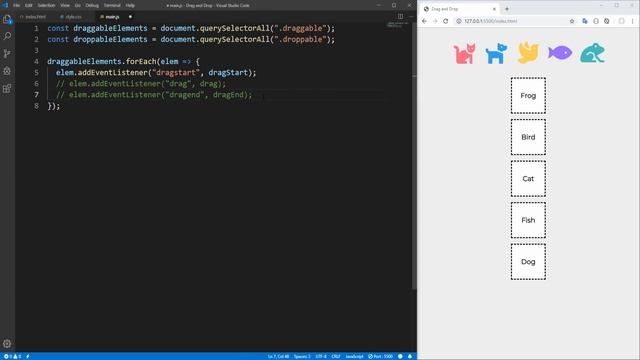Click the Chrome address bar URL
The width and height of the screenshot is (640, 360).
[491, 21]
